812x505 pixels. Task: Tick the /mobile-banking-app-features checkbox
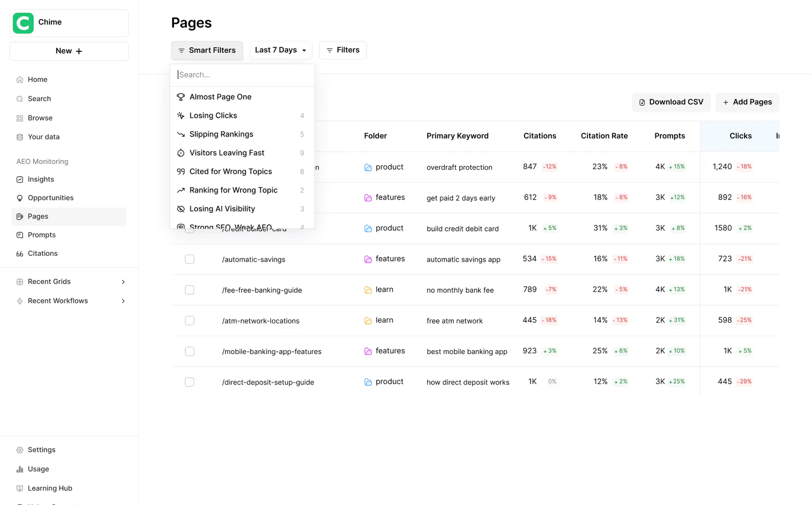pyautogui.click(x=190, y=351)
